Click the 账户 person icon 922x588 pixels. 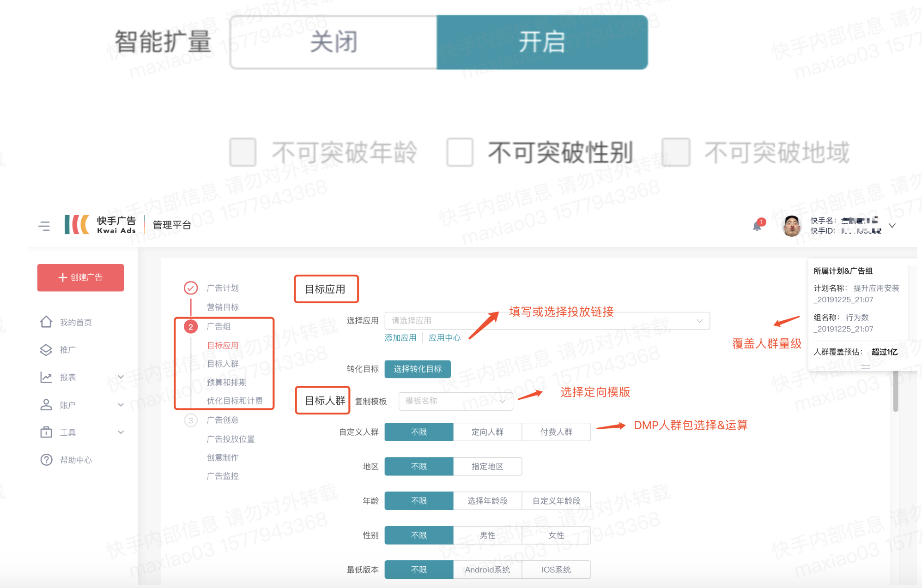point(46,405)
